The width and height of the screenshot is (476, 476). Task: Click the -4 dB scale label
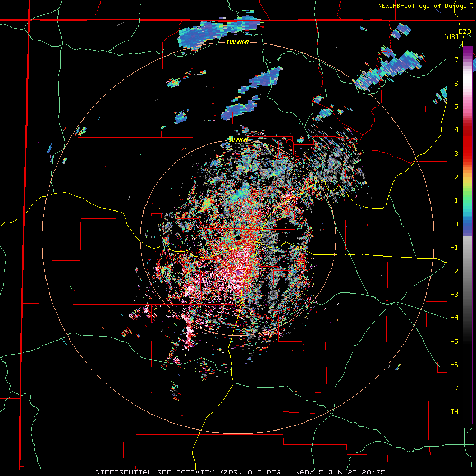tap(454, 317)
